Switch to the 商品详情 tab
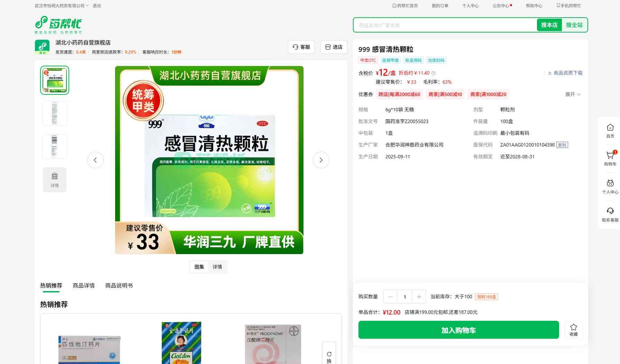Image resolution: width=620 pixels, height=364 pixels. tap(83, 286)
